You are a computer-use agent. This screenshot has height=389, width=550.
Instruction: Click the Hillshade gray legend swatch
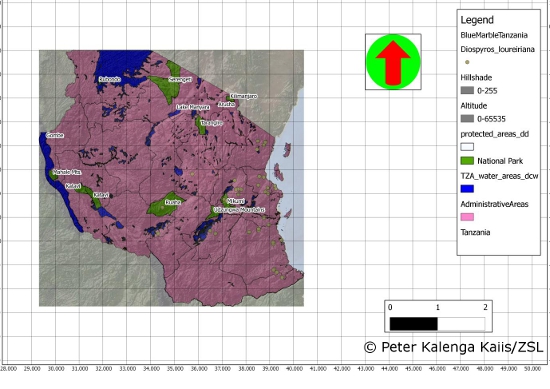pos(467,90)
